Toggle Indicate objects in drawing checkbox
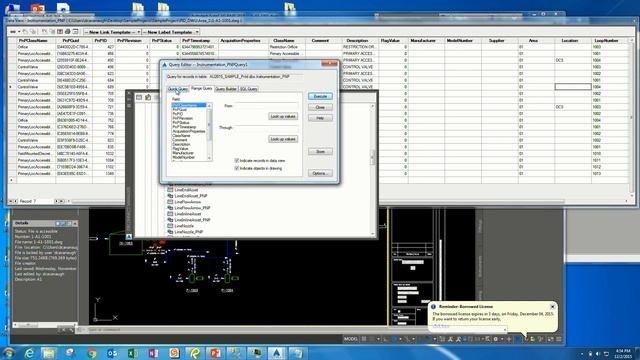This screenshot has width=640, height=360. (x=236, y=168)
